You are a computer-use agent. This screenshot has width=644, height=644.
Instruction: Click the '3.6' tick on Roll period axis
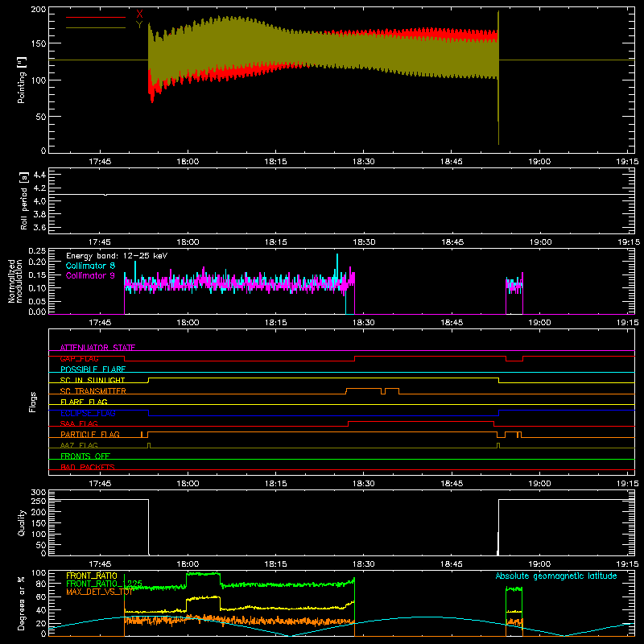click(x=39, y=227)
